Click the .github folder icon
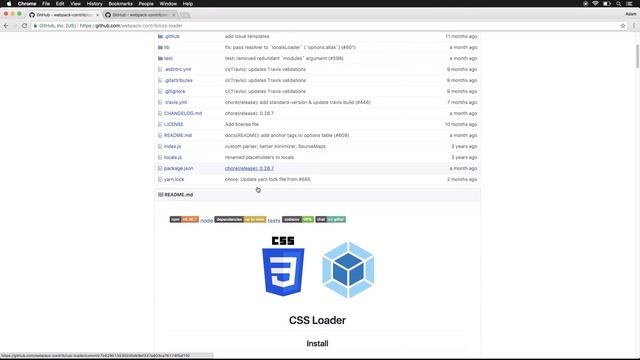640x360 pixels. pos(160,36)
